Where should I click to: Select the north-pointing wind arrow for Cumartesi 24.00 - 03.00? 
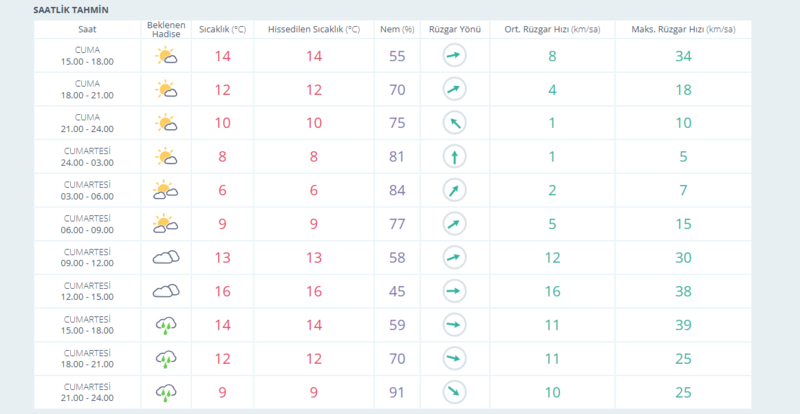coord(455,156)
